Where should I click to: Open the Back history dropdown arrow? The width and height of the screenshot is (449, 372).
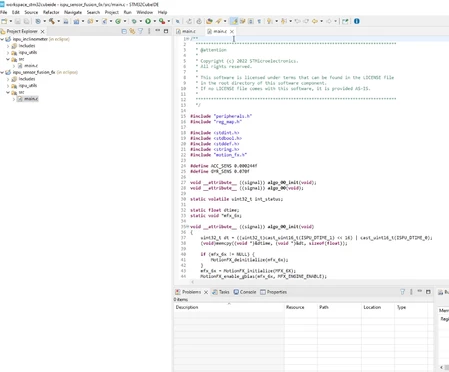pyautogui.click(x=321, y=21)
